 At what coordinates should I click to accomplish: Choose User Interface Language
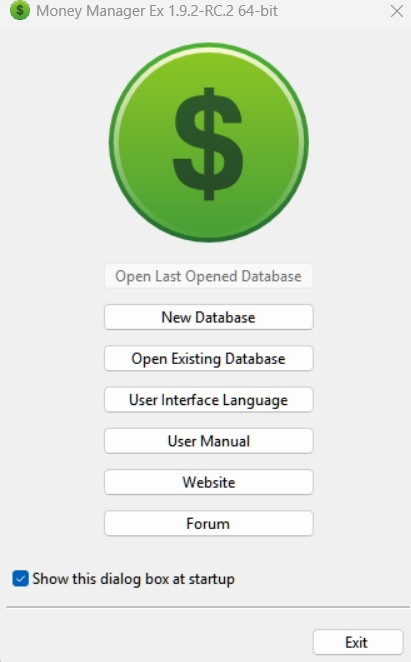(x=209, y=399)
